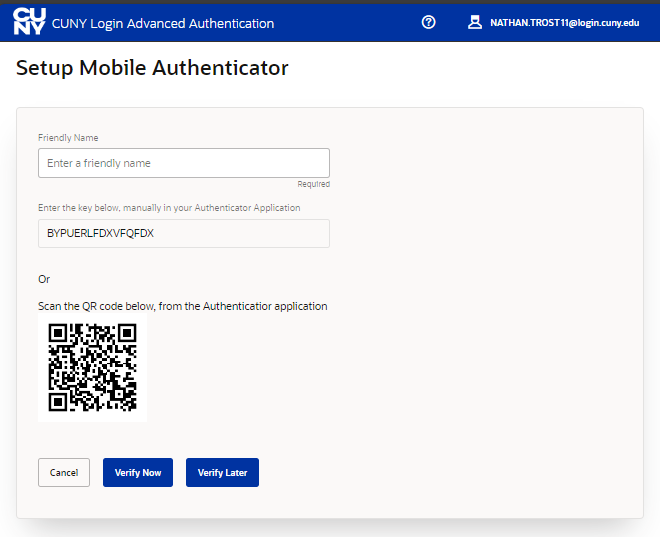Click the BYPUERLFDXVFQFDX secret key field
The width and height of the screenshot is (660, 537).
click(183, 233)
